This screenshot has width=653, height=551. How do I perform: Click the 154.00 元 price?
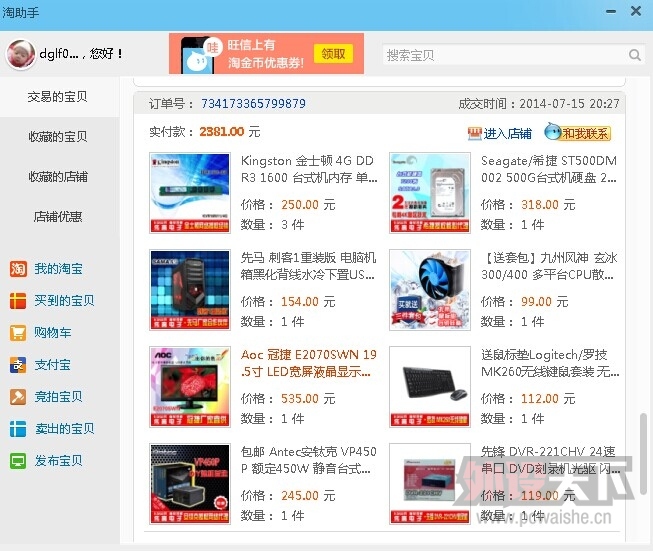pyautogui.click(x=308, y=302)
